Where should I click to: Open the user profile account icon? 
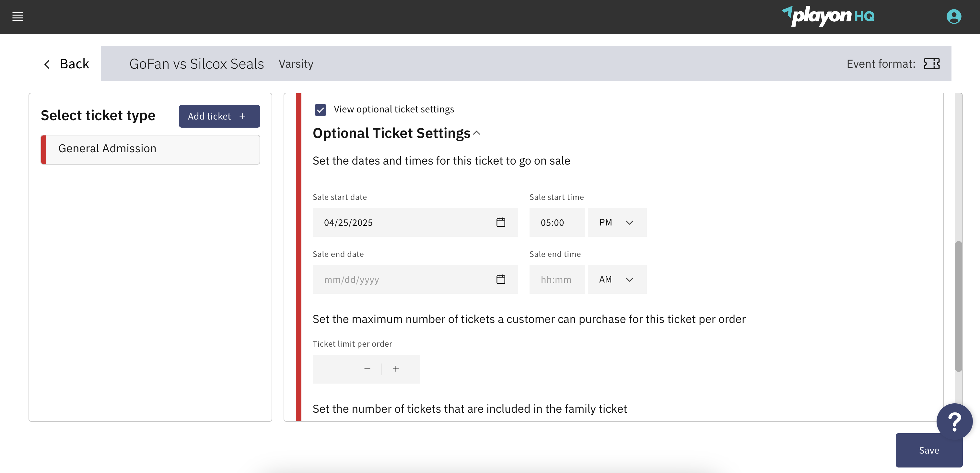click(x=954, y=17)
